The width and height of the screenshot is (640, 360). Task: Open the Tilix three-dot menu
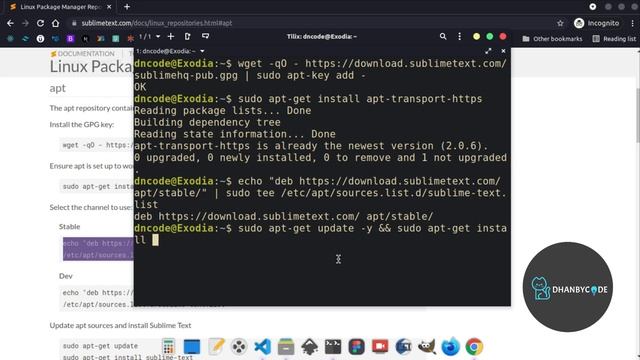click(x=460, y=36)
